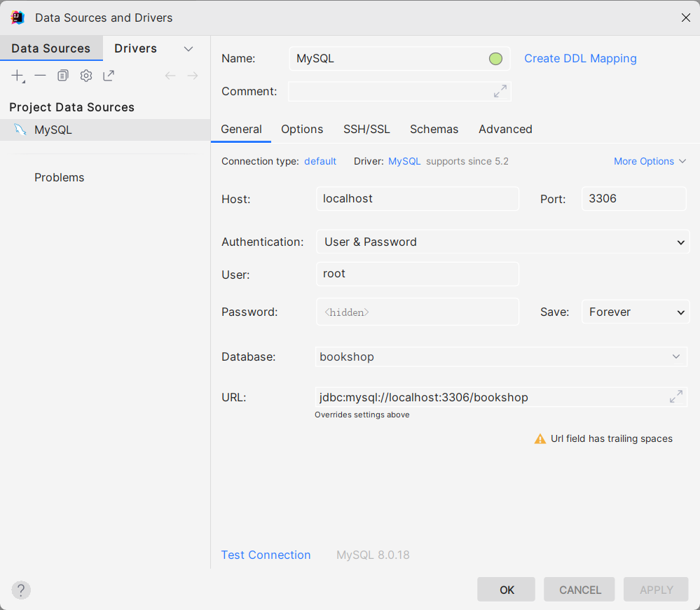Remove selected data source with minus icon
Image resolution: width=700 pixels, height=610 pixels.
coord(40,76)
